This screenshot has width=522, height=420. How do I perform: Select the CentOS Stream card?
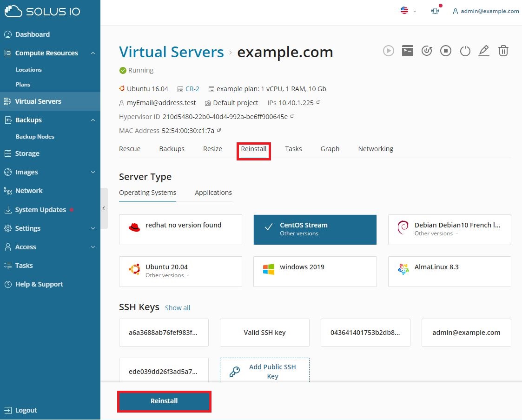tap(315, 230)
